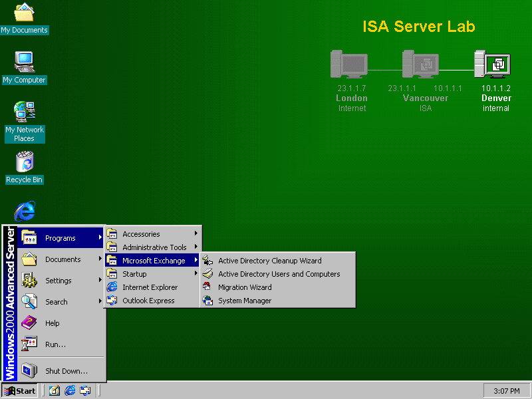The image size is (532, 399).
Task: Expand the Startup submenu
Action: (x=134, y=274)
